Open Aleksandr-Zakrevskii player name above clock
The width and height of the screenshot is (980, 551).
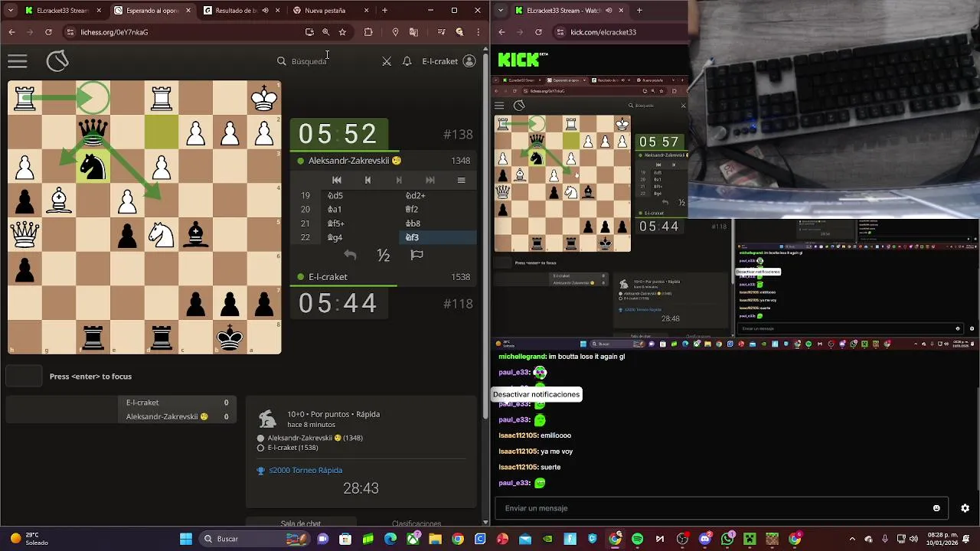(350, 161)
